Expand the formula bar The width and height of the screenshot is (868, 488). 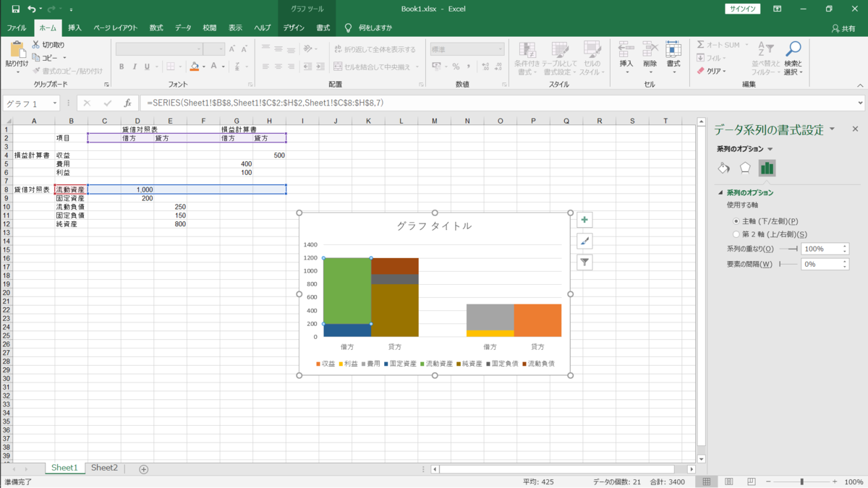(860, 103)
